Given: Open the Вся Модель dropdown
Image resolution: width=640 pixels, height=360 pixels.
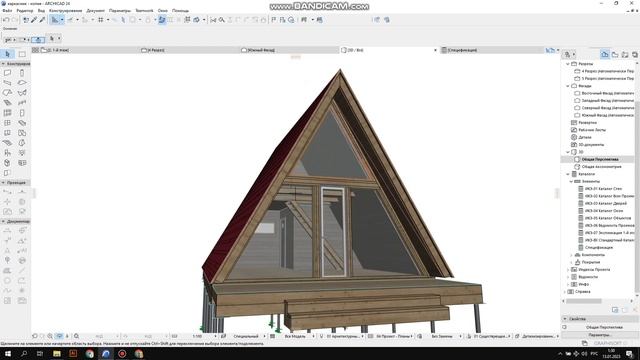Looking at the screenshot, I should tap(300, 336).
